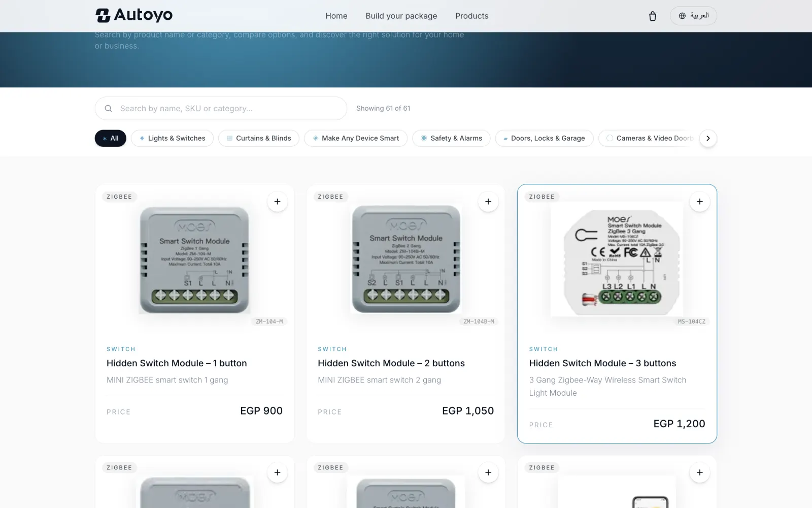The height and width of the screenshot is (508, 812).
Task: Click the EGP 1,200 price
Action: click(x=679, y=424)
